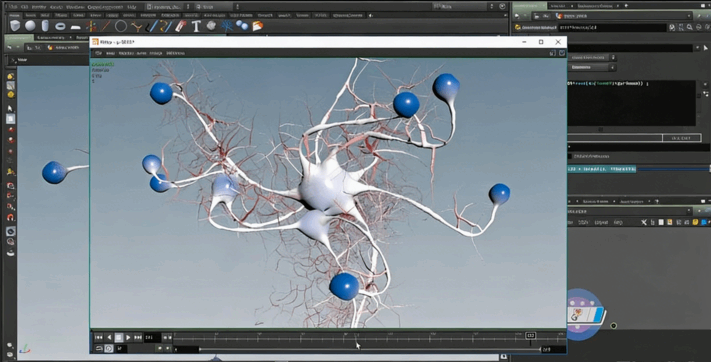Jump to last frame in flipbook playbar
The height and width of the screenshot is (362, 711).
tap(138, 338)
